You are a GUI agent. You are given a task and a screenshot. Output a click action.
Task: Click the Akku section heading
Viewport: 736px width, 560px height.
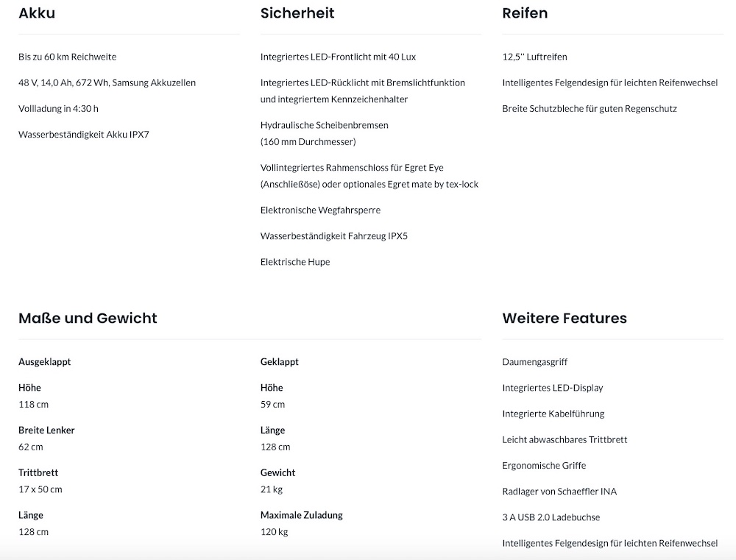[x=37, y=13]
